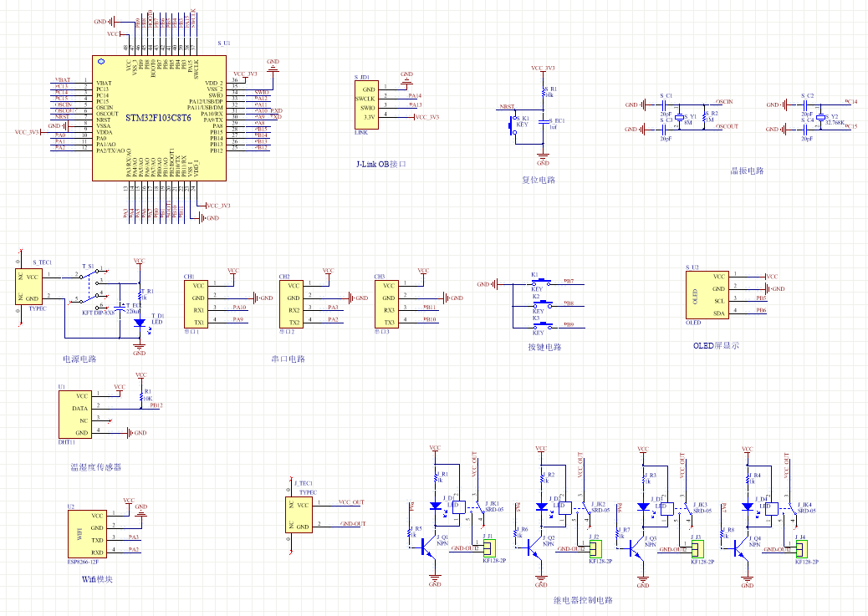
Task: Select the S_C2 20pF capacitor
Action: (x=805, y=104)
